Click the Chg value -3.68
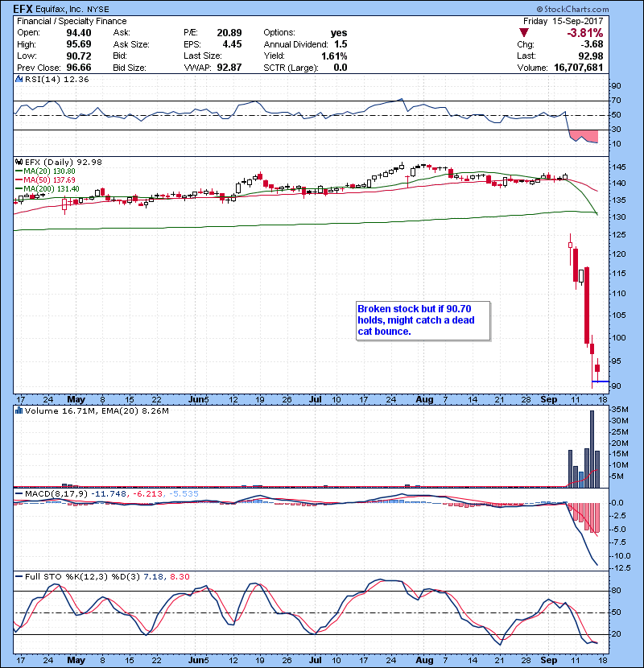Screen dimensions: 644x668 click(x=592, y=44)
